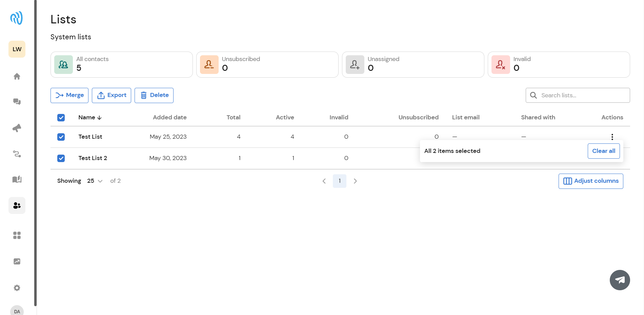This screenshot has height=315, width=644.
Task: Click the search magnifier icon
Action: tap(534, 95)
